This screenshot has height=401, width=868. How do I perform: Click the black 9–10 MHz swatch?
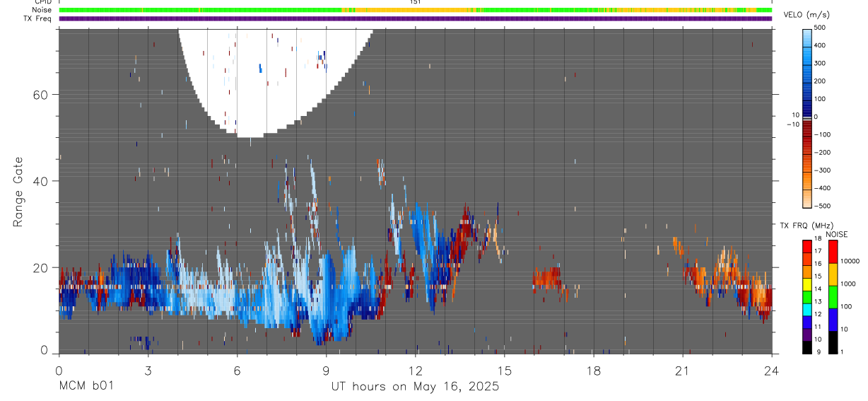point(807,347)
